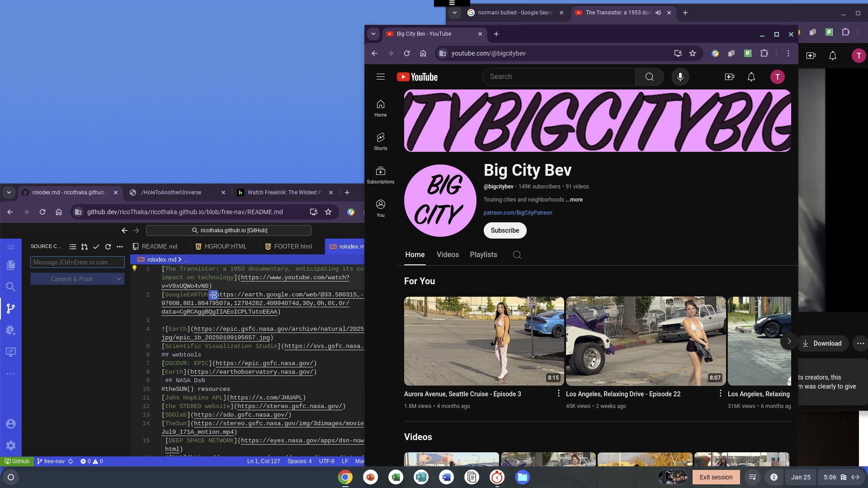Open Aurora Avenue Seattle Cruise video title
Screen dimensions: 868x488
(462, 394)
